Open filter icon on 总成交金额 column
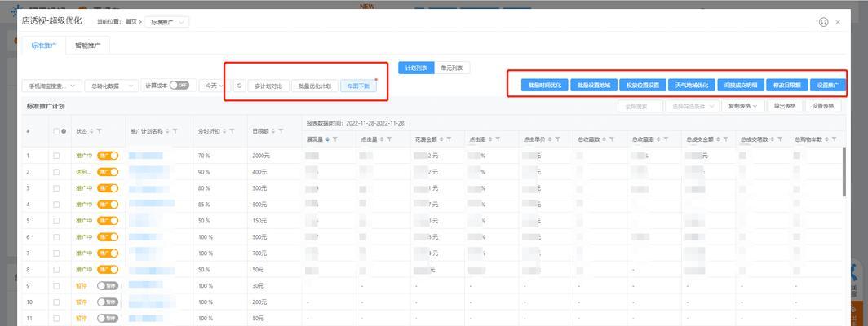 click(726, 139)
